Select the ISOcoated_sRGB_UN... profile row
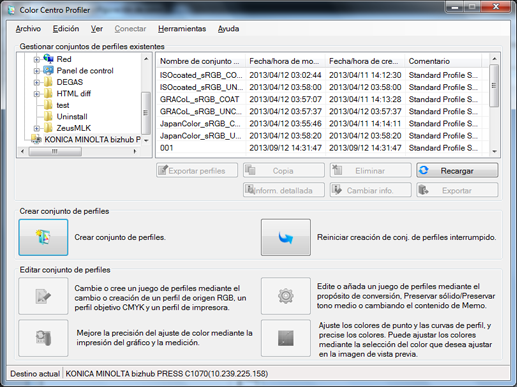The width and height of the screenshot is (517, 387). tap(322, 87)
